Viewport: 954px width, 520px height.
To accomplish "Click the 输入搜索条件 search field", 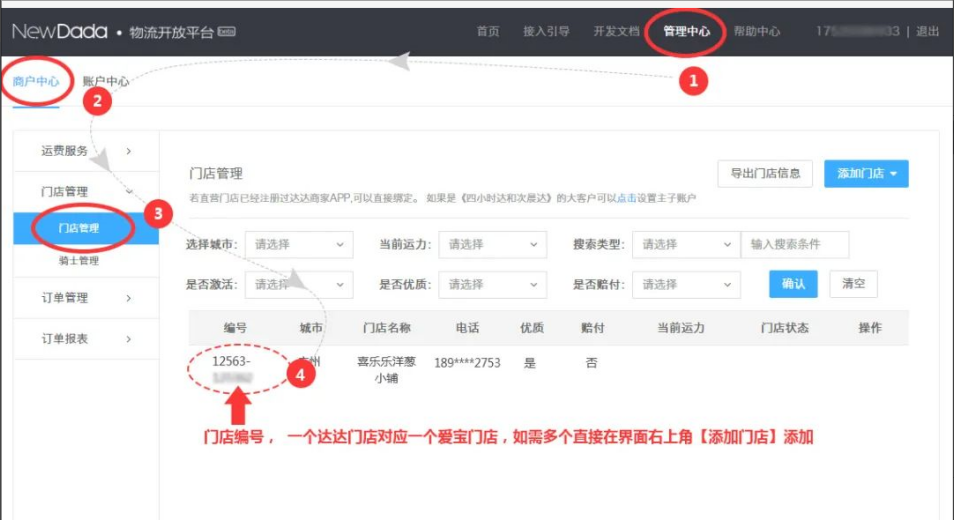I will tap(794, 245).
